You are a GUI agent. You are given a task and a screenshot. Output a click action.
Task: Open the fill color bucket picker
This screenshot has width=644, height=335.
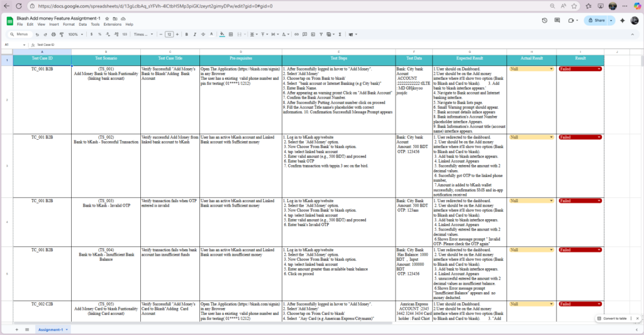click(x=222, y=35)
